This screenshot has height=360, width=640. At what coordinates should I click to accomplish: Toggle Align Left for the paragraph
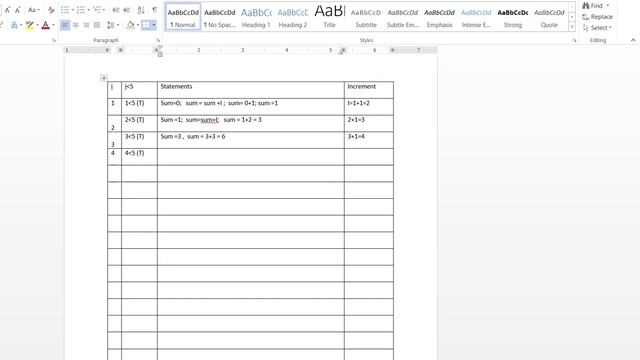tap(65, 25)
